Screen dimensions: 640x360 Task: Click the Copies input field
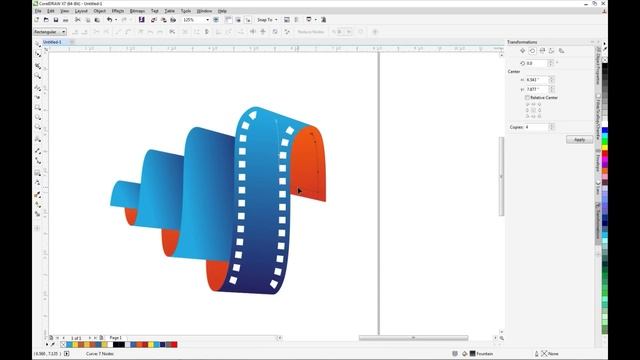coord(536,127)
